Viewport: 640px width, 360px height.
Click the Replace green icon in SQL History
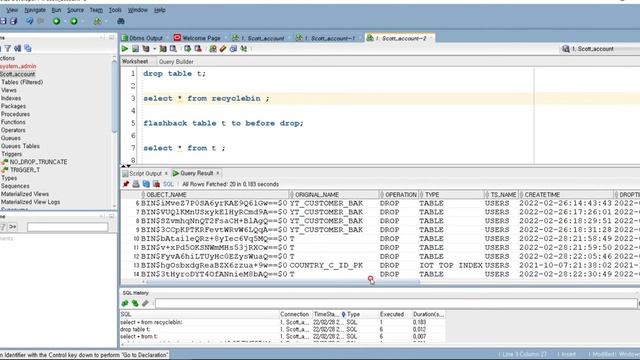(135, 303)
